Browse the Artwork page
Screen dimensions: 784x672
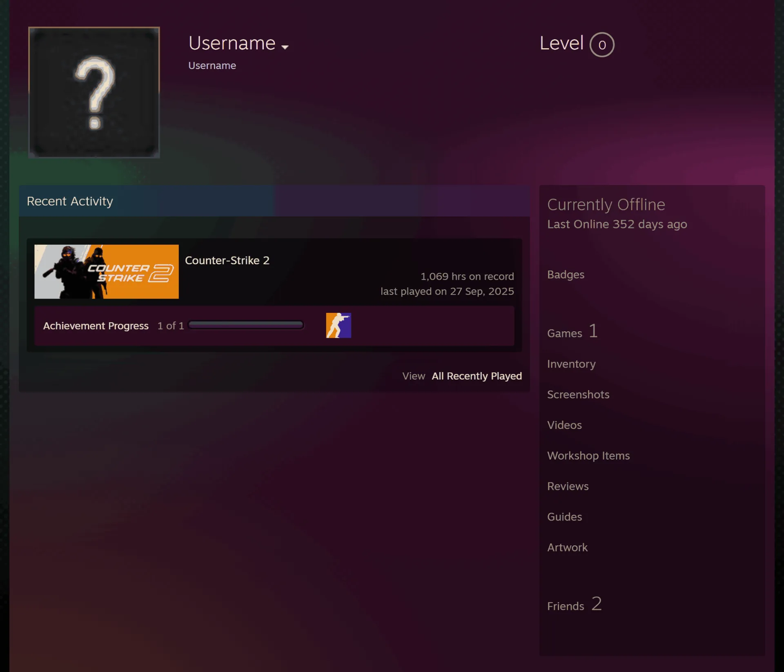(x=567, y=547)
